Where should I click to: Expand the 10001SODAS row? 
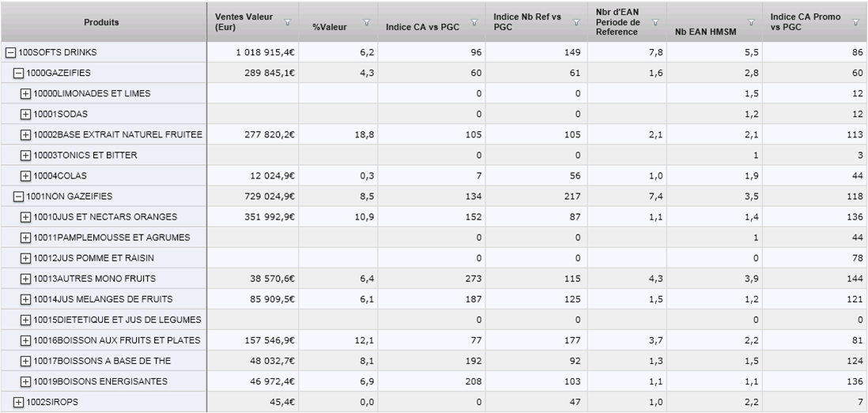(25, 114)
